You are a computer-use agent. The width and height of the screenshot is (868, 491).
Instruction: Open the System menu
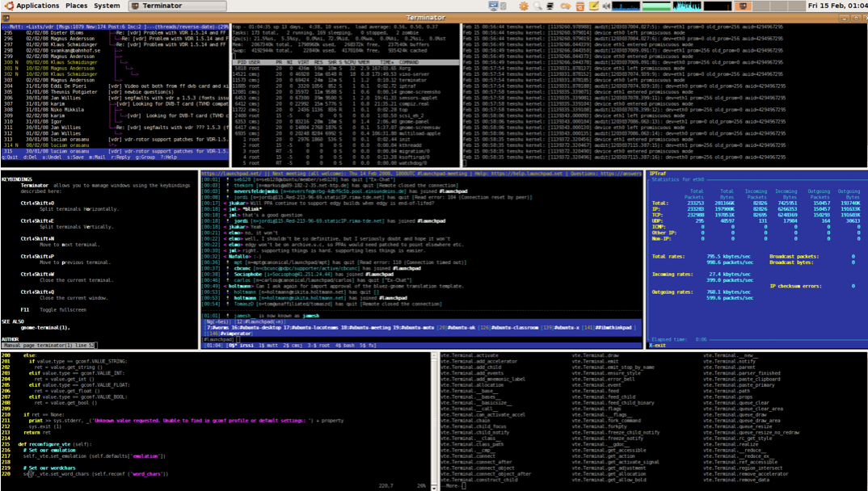[107, 6]
